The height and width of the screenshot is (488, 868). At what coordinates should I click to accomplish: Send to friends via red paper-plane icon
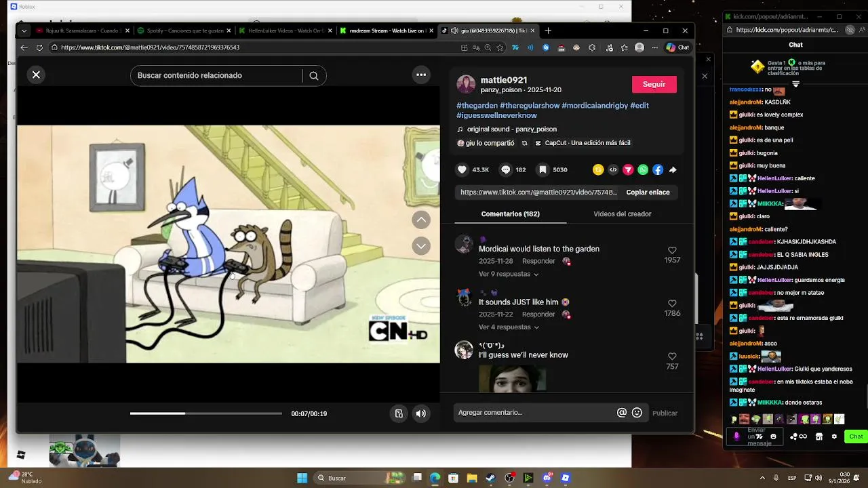coord(628,170)
